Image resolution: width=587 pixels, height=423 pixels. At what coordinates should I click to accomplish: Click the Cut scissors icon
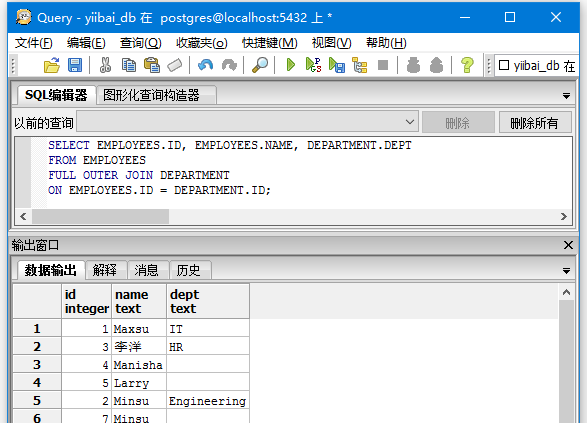tap(106, 65)
